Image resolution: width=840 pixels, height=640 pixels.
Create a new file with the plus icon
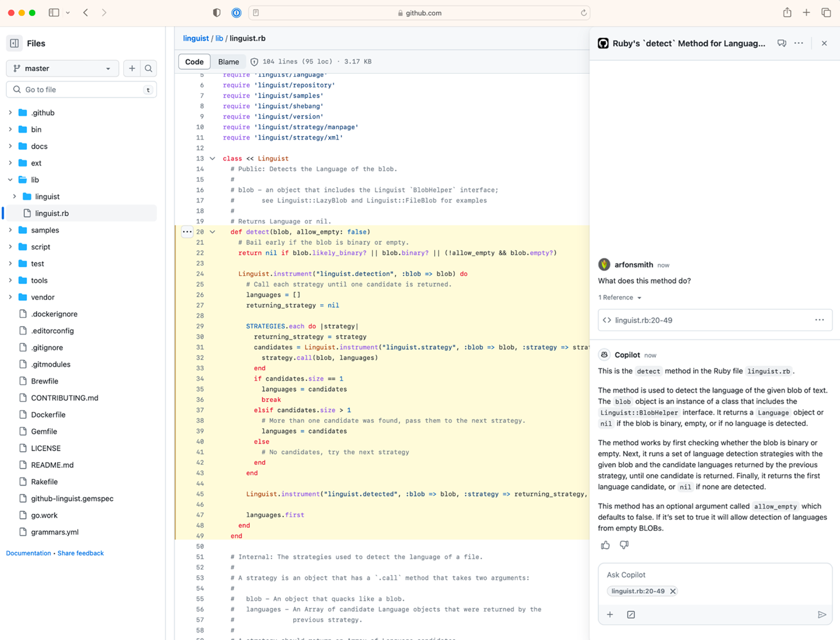point(131,68)
